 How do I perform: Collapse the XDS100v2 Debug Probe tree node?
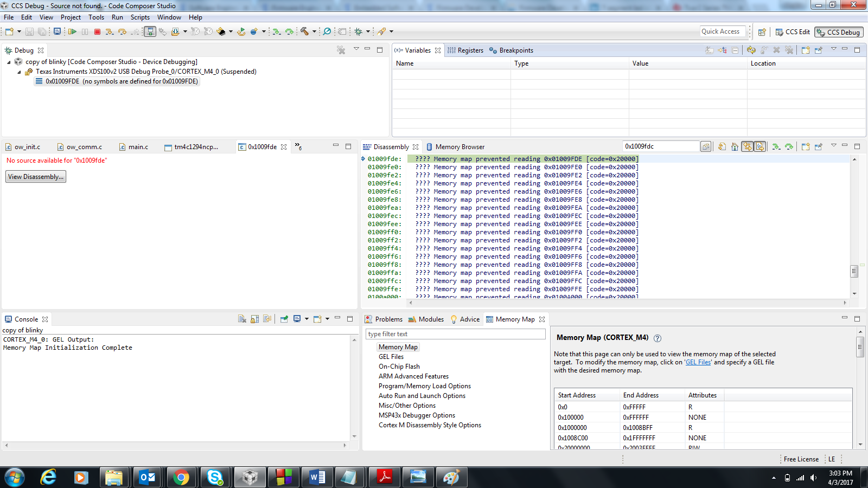(x=19, y=72)
